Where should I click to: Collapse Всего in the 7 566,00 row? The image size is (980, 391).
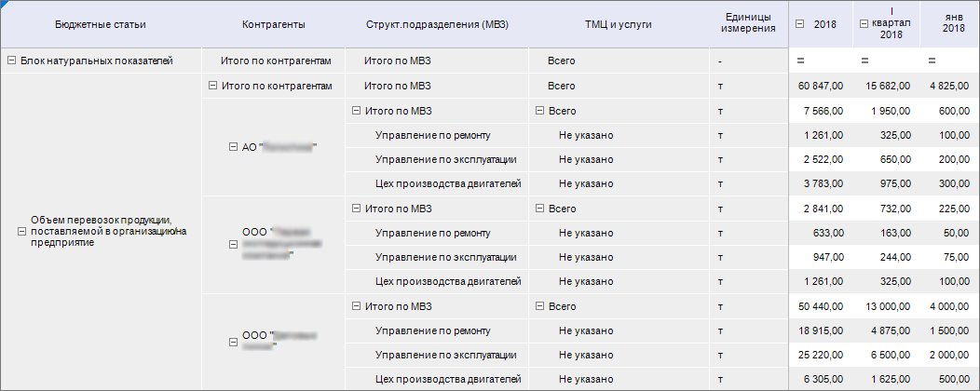pyautogui.click(x=540, y=111)
